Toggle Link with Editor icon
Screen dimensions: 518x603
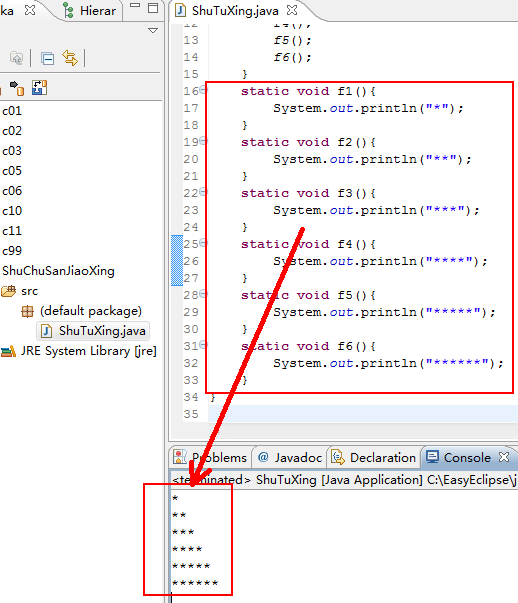click(70, 58)
